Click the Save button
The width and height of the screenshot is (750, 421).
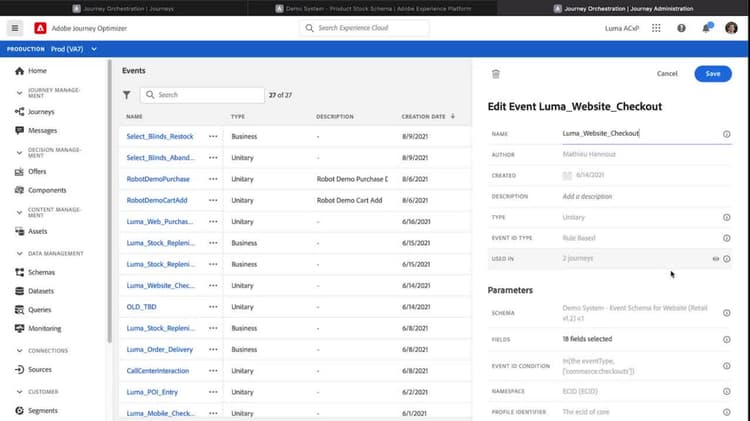coord(713,74)
